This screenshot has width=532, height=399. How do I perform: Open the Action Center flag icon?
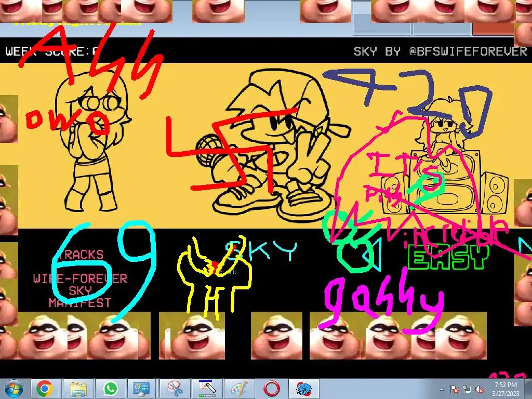pos(455,389)
